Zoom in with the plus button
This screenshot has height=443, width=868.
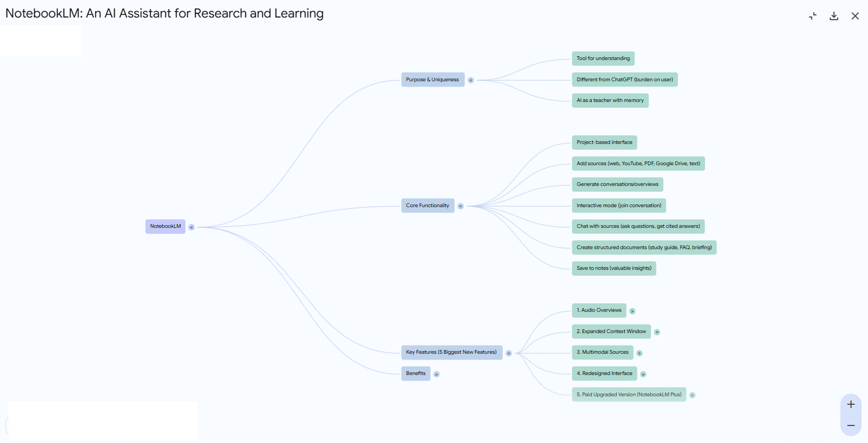coord(851,404)
